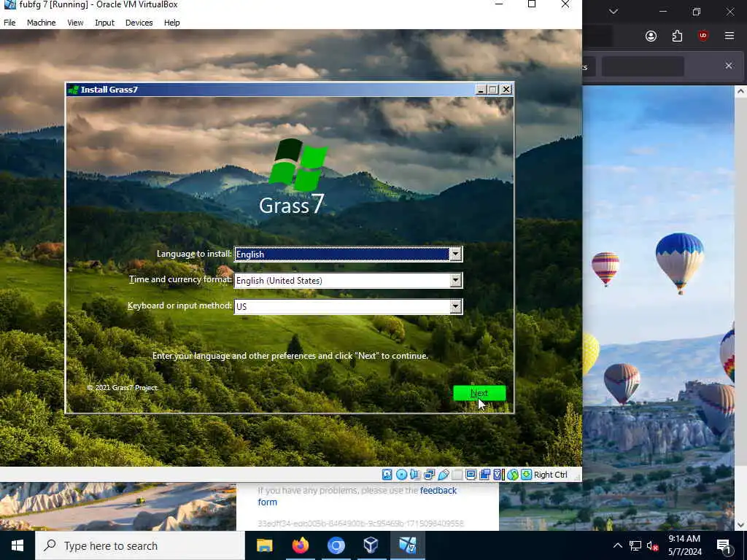The image size is (747, 560).
Task: Close the Install Grass7 dialog
Action: pyautogui.click(x=506, y=90)
